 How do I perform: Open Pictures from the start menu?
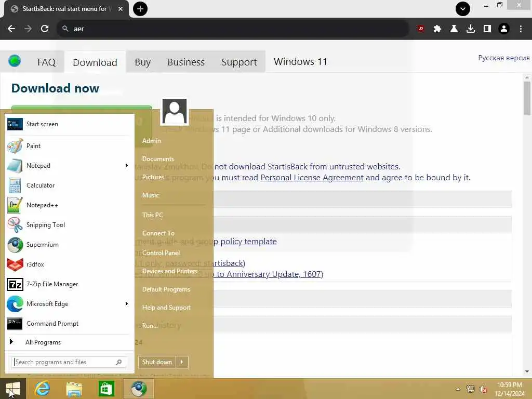pos(153,177)
